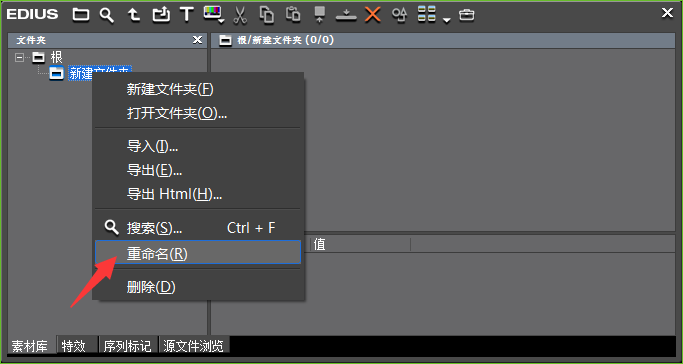Click the orange X delete icon
Image resolution: width=683 pixels, height=364 pixels.
[373, 14]
